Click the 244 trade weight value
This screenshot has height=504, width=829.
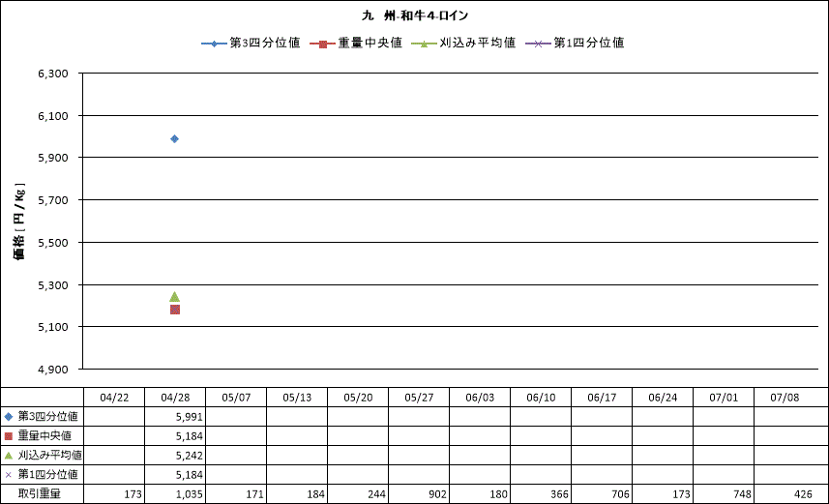coord(376,494)
